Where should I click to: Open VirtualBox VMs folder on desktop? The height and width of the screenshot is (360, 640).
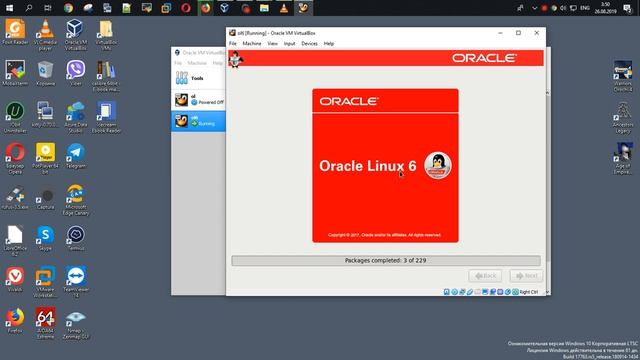(x=106, y=34)
